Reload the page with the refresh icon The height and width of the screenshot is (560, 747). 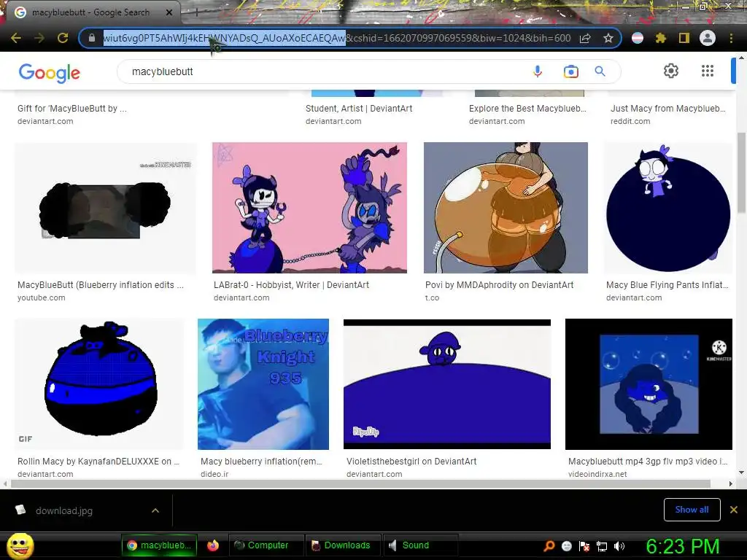[x=63, y=38]
